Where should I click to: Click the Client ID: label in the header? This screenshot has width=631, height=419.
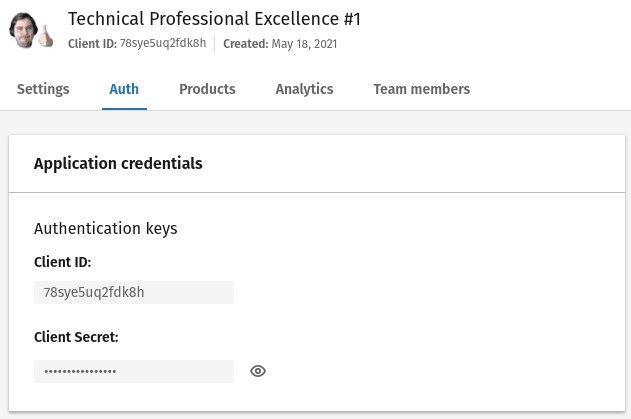(92, 44)
